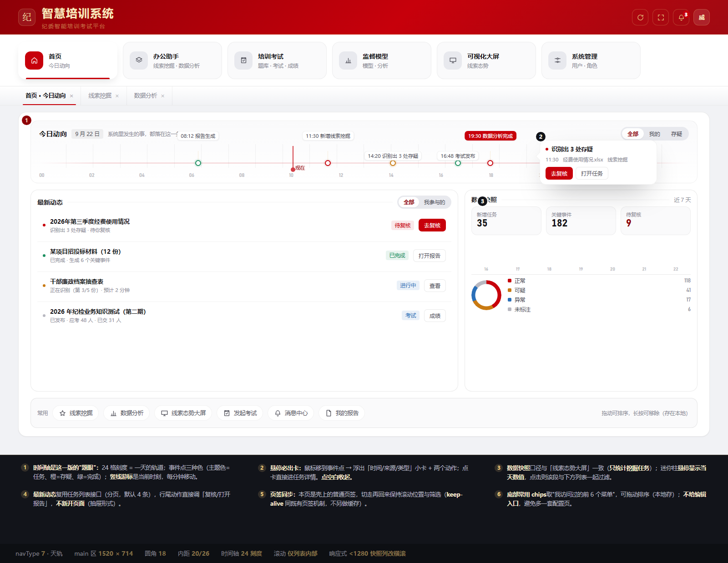Viewport: 728px width, 563px height.
Task: Toggle fullscreen mode icon
Action: [x=661, y=17]
